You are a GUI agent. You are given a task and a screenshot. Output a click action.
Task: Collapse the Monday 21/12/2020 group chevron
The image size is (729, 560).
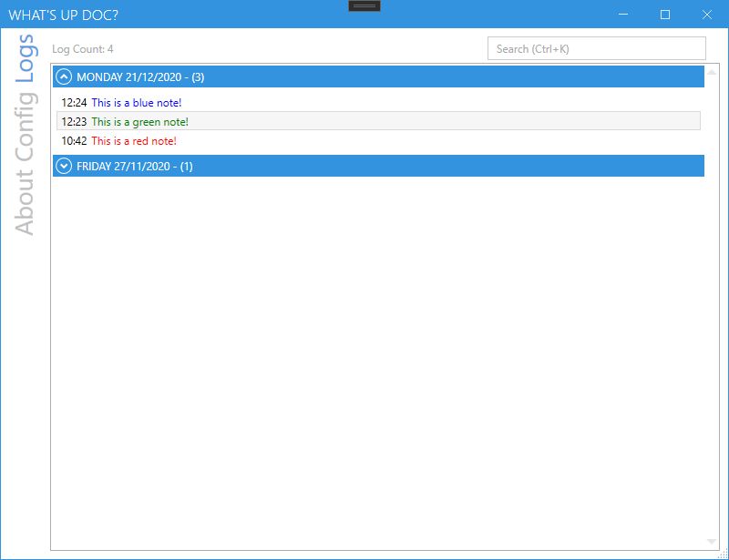[x=64, y=76]
